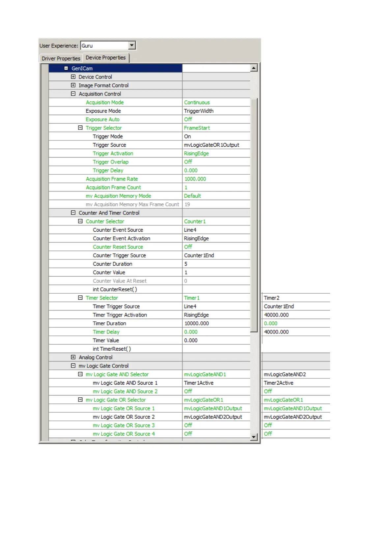
Task: Collapse the GenICam root node
Action: (x=66, y=68)
